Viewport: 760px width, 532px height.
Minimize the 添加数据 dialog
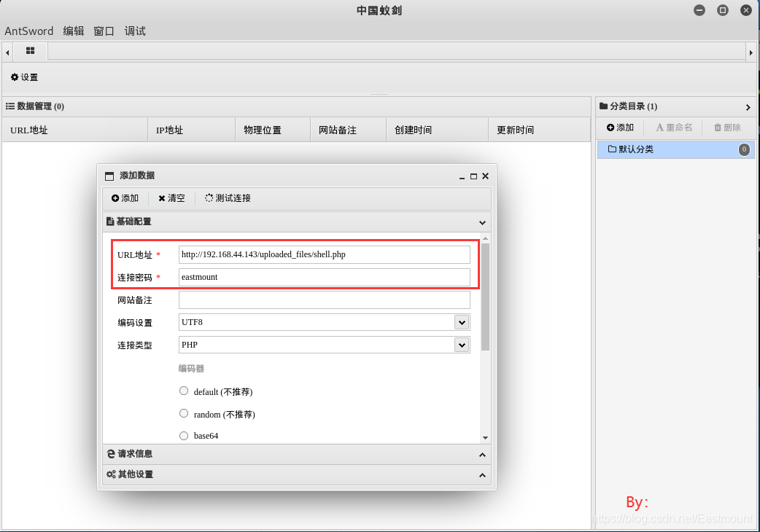click(x=462, y=176)
